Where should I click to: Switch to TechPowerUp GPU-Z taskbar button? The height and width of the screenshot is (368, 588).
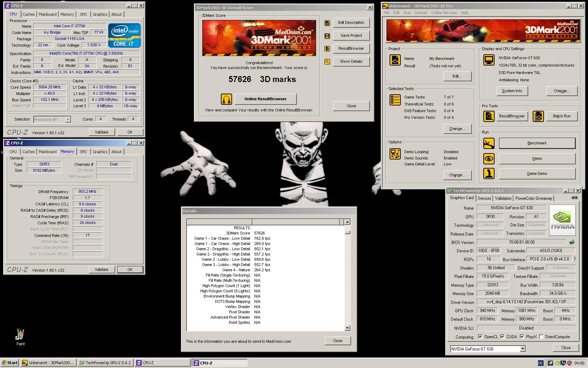tap(105, 363)
